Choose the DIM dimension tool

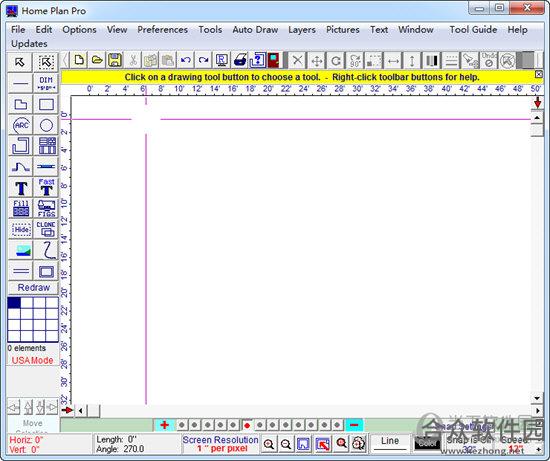click(x=46, y=83)
